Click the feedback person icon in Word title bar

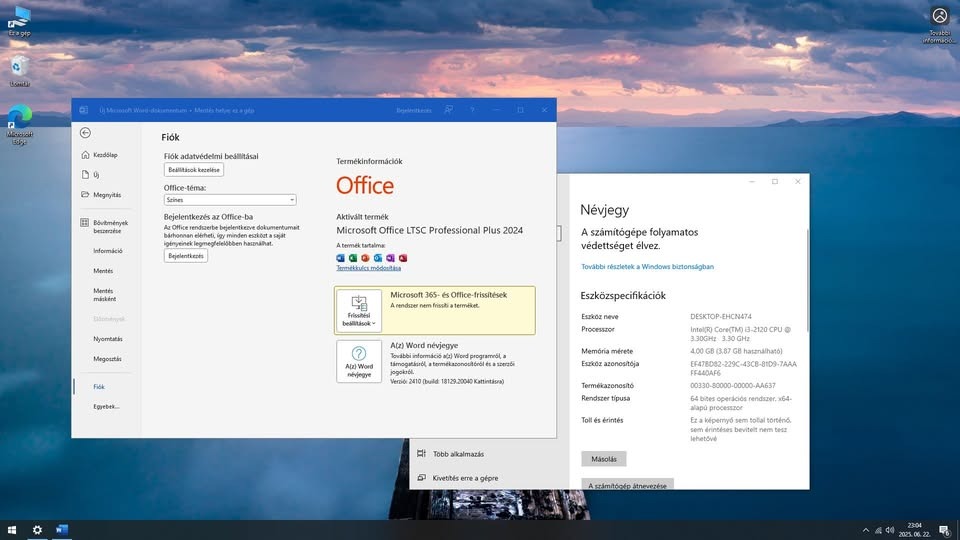449,110
